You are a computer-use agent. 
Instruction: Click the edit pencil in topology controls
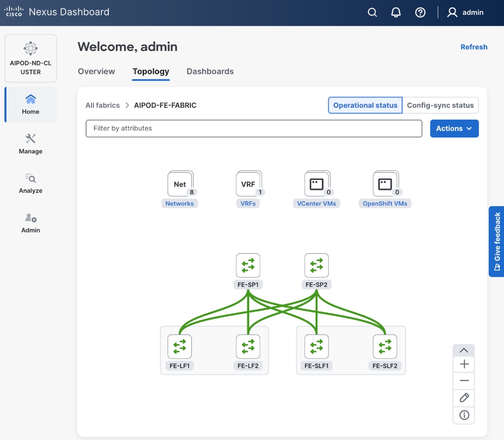(x=463, y=397)
